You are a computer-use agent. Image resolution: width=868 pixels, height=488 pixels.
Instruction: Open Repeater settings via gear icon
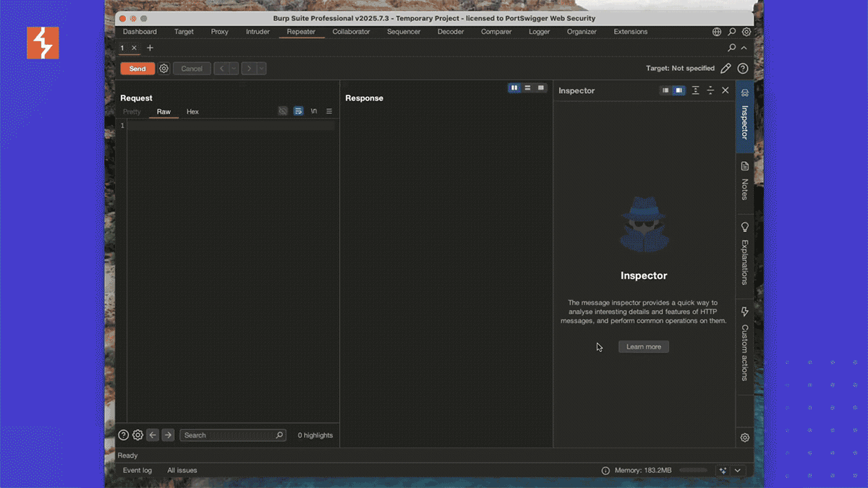tap(163, 68)
